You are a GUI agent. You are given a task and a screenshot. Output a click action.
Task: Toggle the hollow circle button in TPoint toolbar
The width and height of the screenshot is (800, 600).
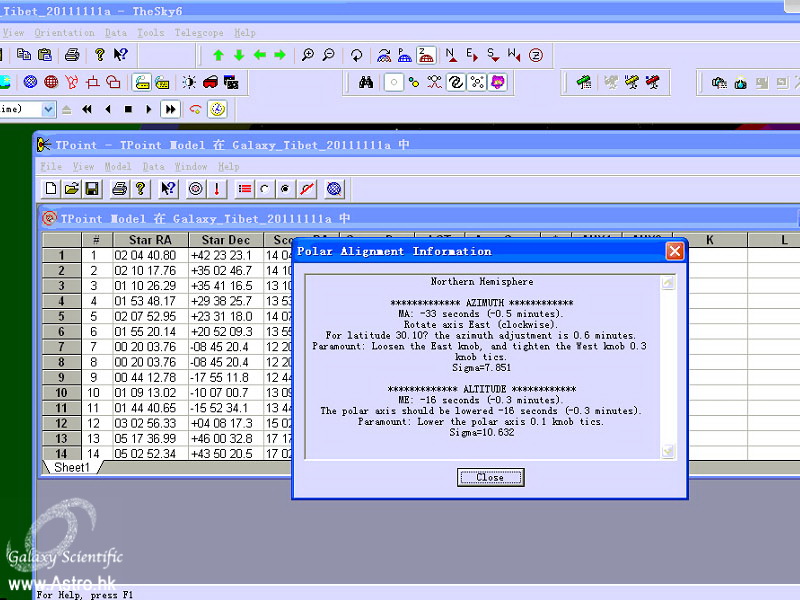coord(264,188)
